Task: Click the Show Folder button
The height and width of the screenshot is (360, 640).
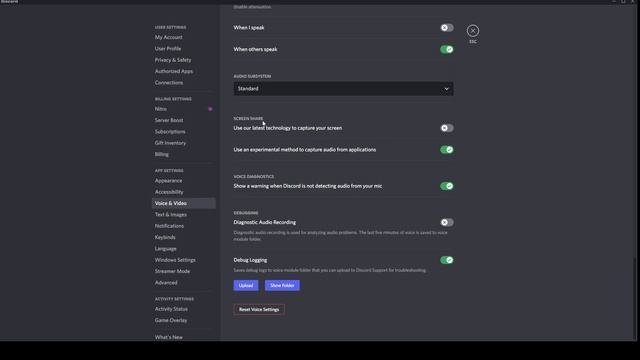Action: [282, 285]
